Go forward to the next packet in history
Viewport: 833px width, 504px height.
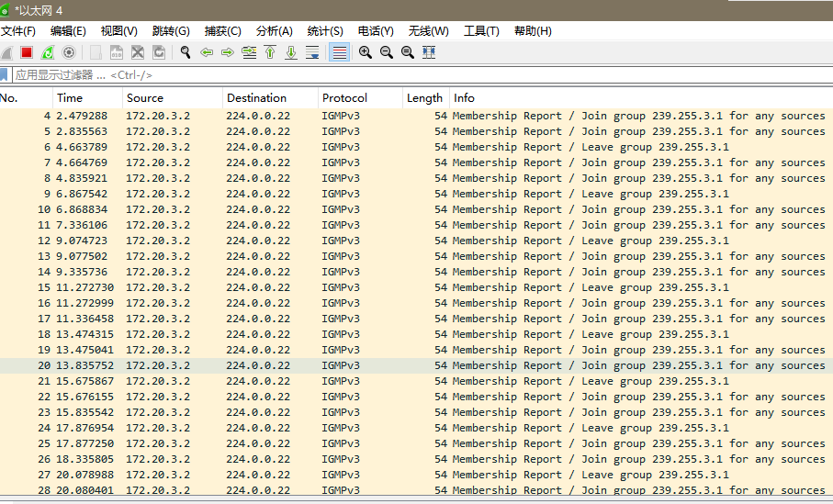pos(228,52)
